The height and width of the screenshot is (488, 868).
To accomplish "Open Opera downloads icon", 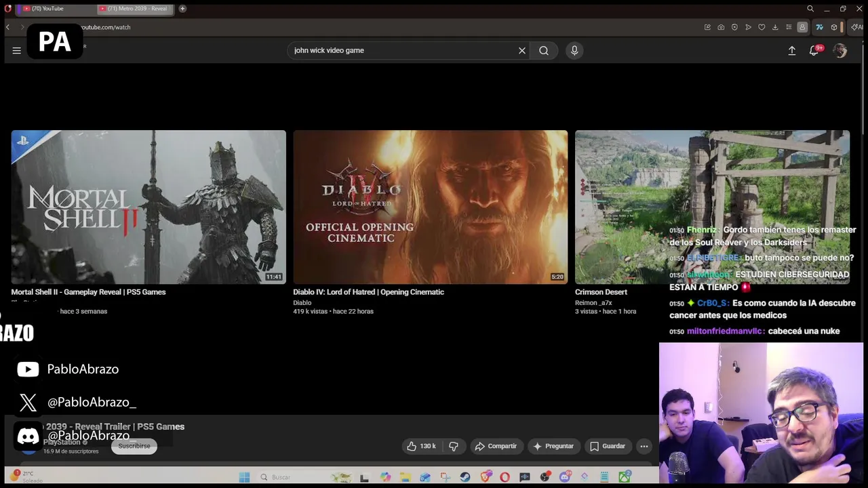I will (775, 27).
